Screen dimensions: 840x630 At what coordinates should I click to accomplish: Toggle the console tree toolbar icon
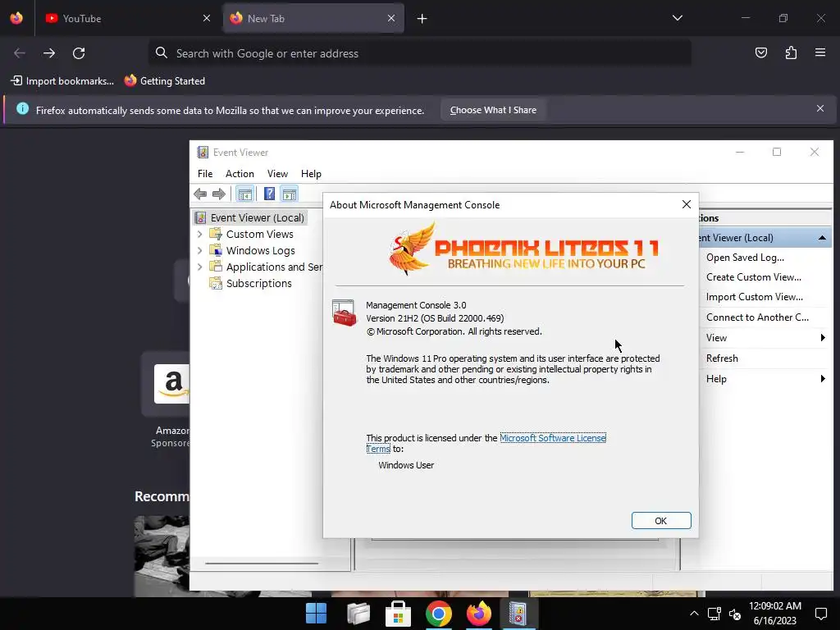[x=244, y=194]
